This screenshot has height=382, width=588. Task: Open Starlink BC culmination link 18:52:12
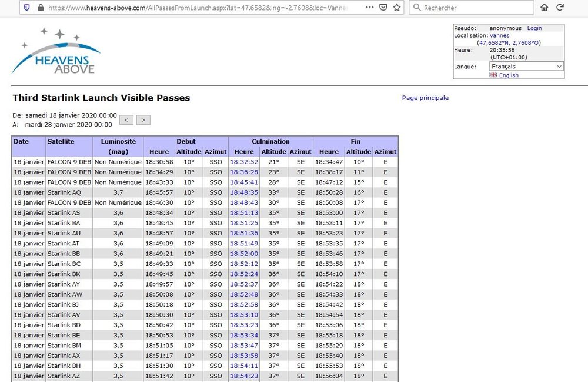tap(244, 264)
